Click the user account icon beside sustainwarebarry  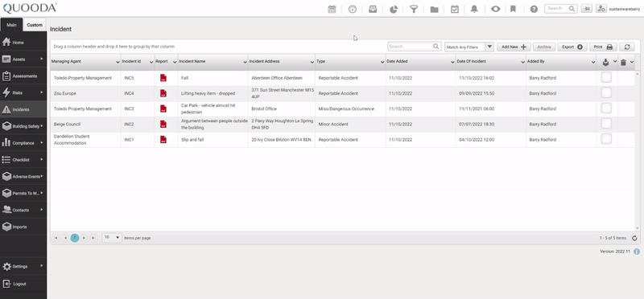pyautogui.click(x=601, y=9)
